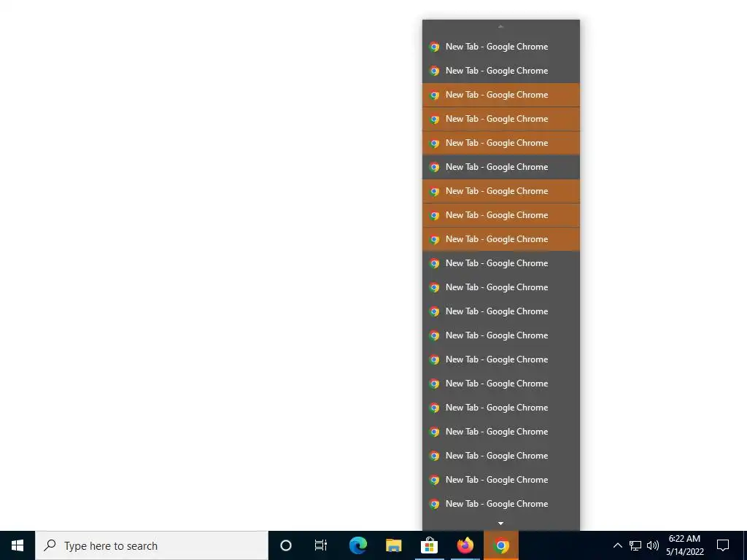Viewport: 747px width, 560px height.
Task: Open the Windows Start menu
Action: pyautogui.click(x=18, y=545)
